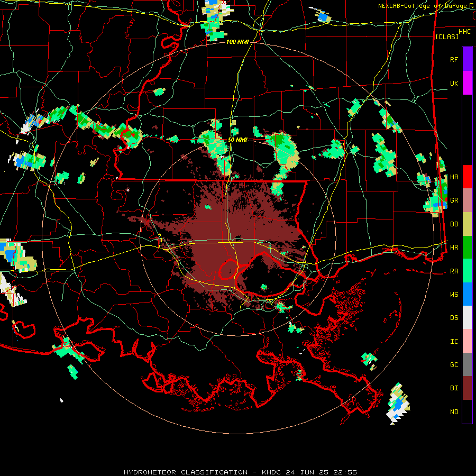Click the ND legend label
This screenshot has width=476, height=476.
coord(454,412)
